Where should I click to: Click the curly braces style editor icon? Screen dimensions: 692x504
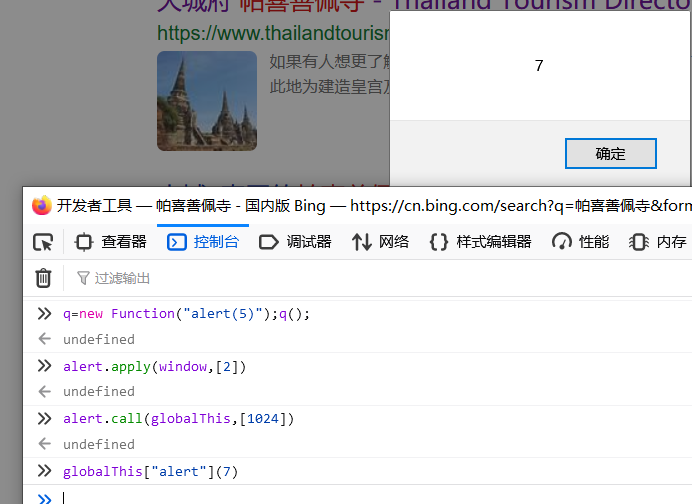(439, 242)
